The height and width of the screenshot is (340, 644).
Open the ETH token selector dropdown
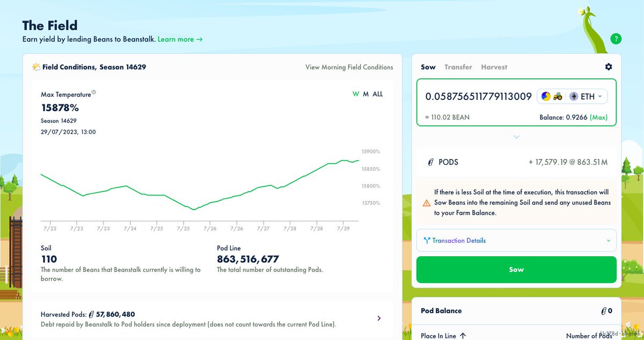(x=573, y=97)
